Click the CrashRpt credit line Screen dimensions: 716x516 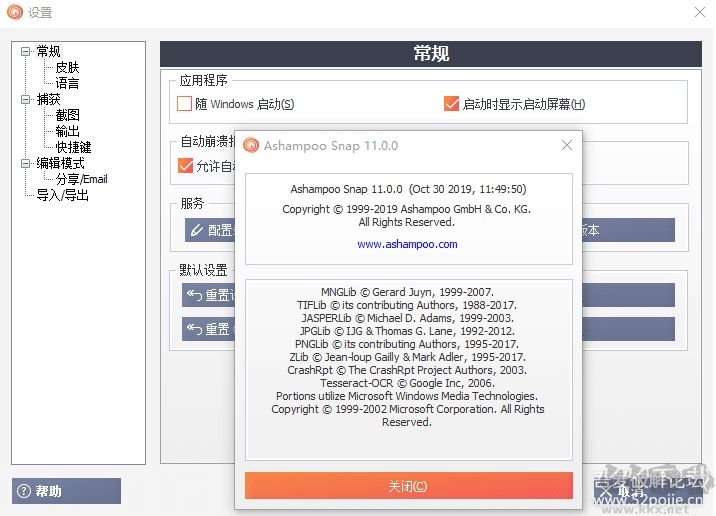[407, 370]
